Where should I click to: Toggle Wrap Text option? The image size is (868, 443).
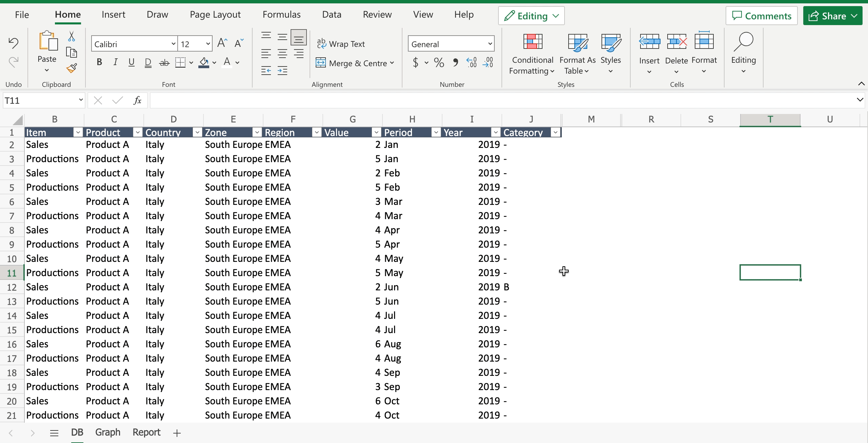pyautogui.click(x=341, y=44)
